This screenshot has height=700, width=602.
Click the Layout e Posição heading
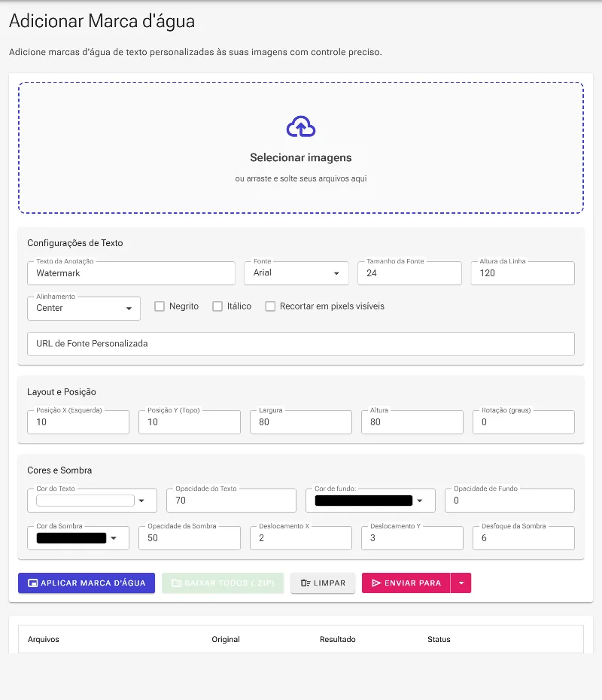[62, 392]
